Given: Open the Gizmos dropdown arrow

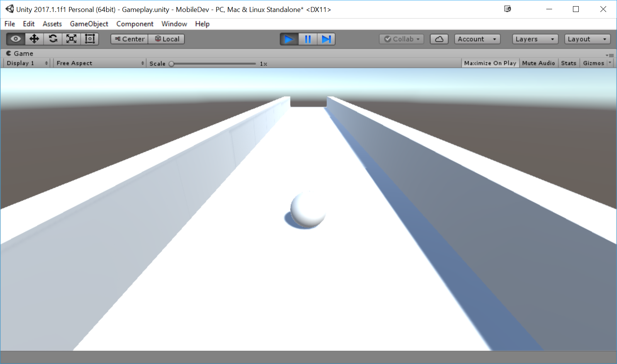Looking at the screenshot, I should (610, 63).
